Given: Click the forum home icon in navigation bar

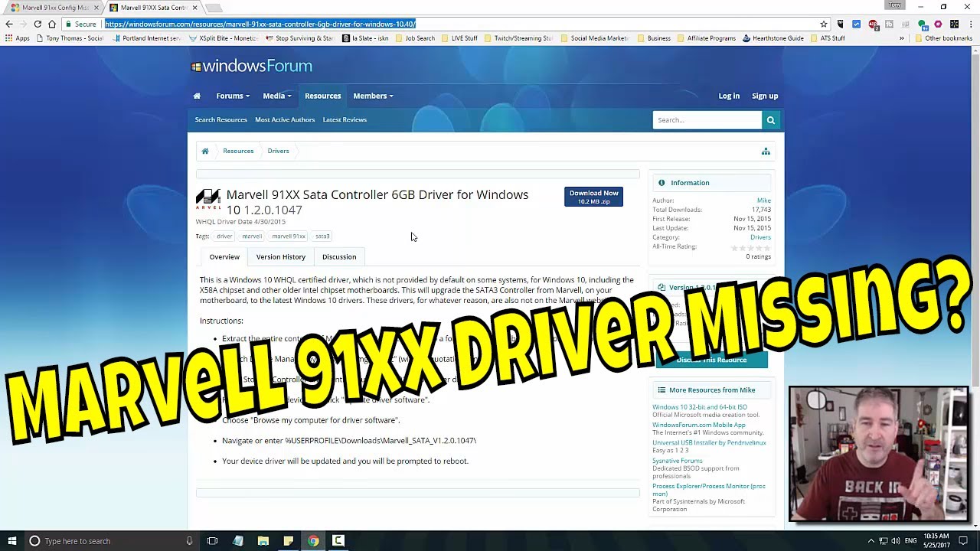Looking at the screenshot, I should click(197, 96).
